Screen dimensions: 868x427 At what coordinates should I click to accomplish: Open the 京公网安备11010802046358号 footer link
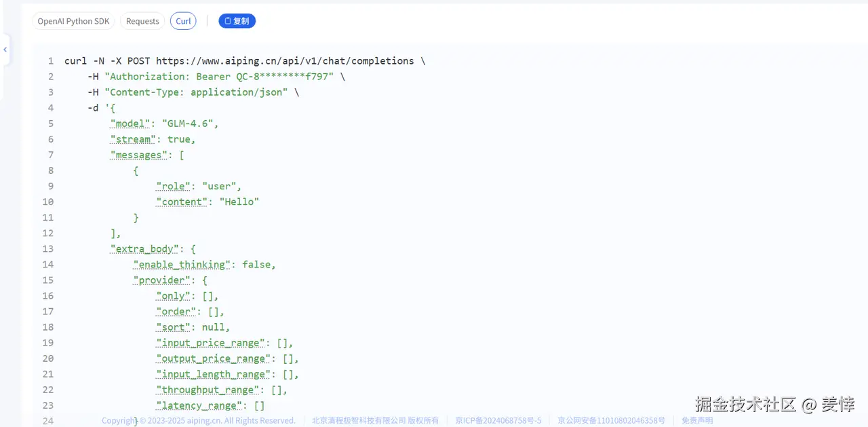(611, 421)
